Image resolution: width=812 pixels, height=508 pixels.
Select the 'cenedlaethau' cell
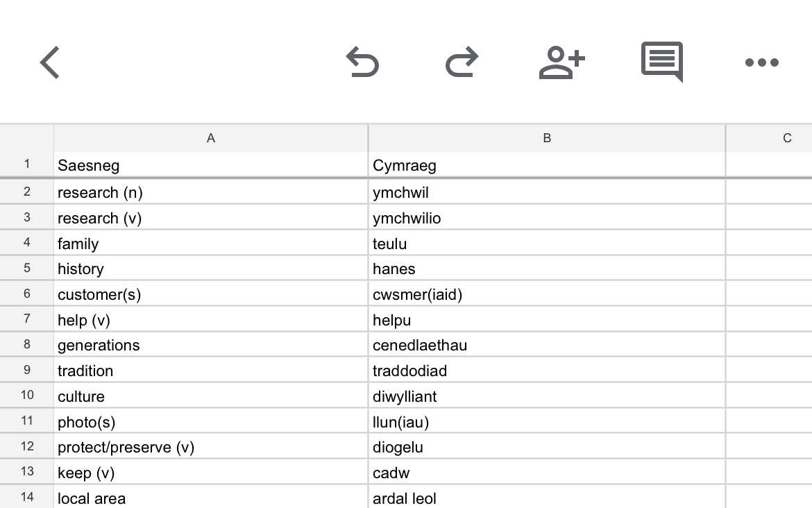547,344
